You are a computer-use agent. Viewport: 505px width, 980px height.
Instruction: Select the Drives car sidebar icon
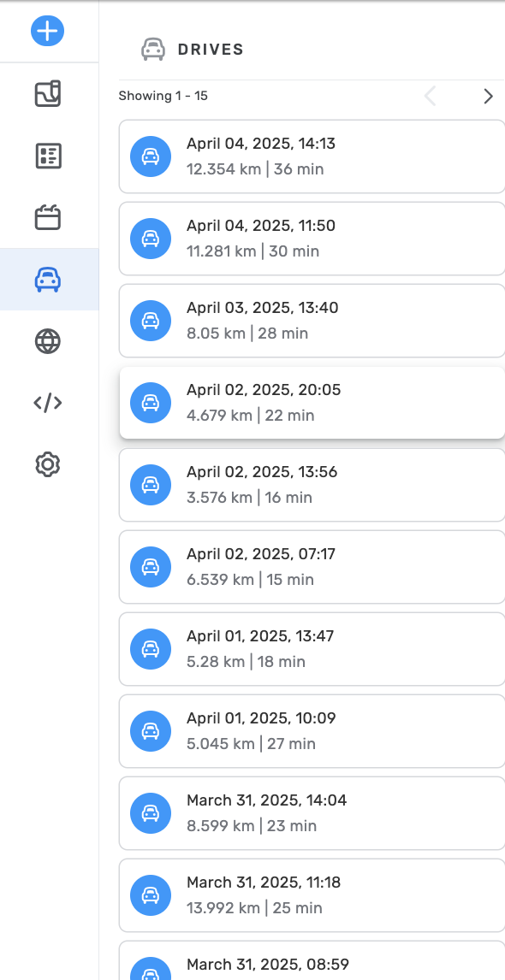pos(48,280)
